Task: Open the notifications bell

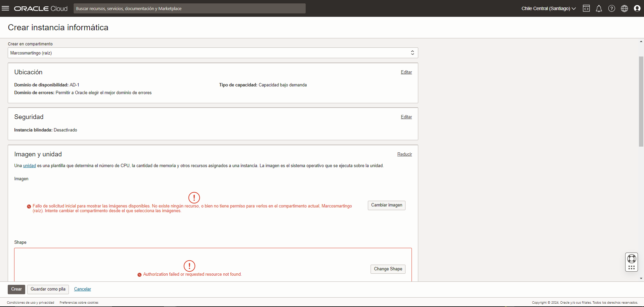Action: click(599, 8)
